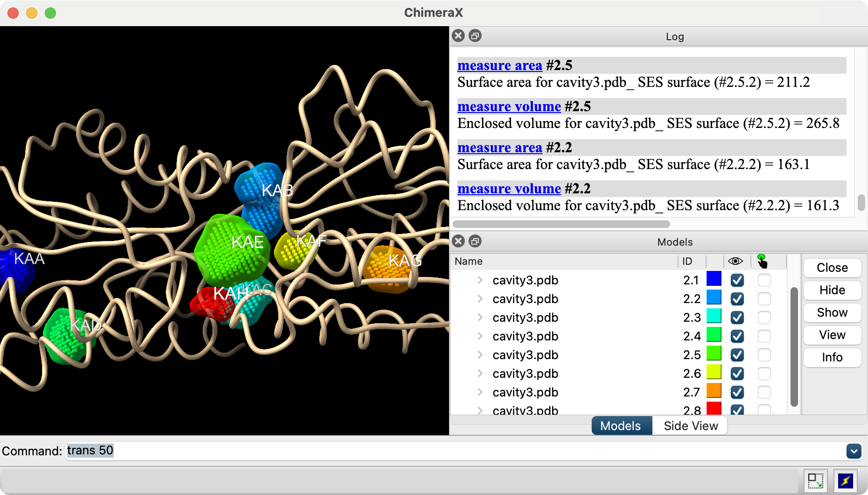
Task: Click the eye visibility column header
Action: click(x=735, y=261)
